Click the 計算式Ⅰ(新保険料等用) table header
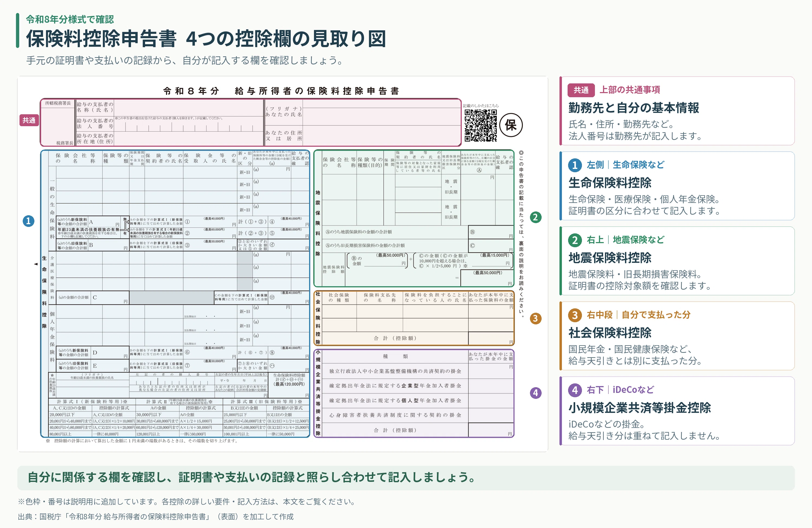The width and height of the screenshot is (812, 528). [92, 402]
